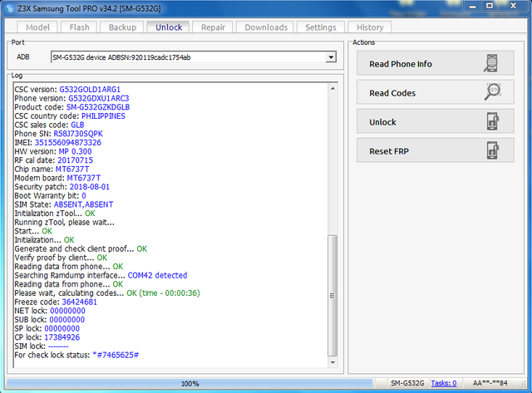Minimize the Z3X Samsung Tool window

point(473,6)
